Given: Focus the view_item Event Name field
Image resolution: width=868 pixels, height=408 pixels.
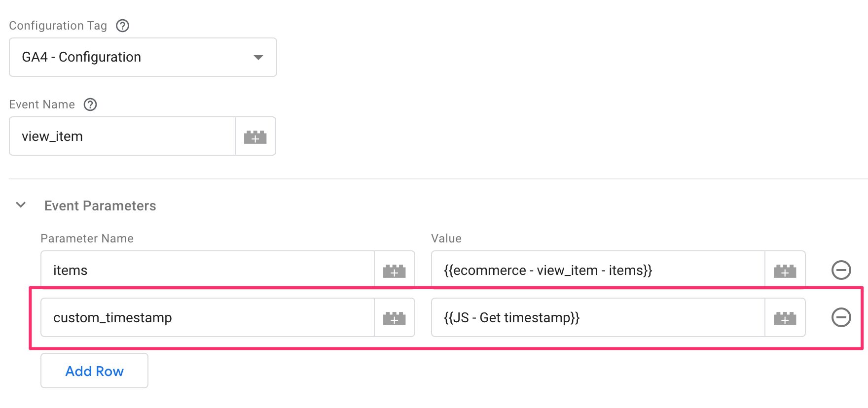Looking at the screenshot, I should tap(122, 136).
